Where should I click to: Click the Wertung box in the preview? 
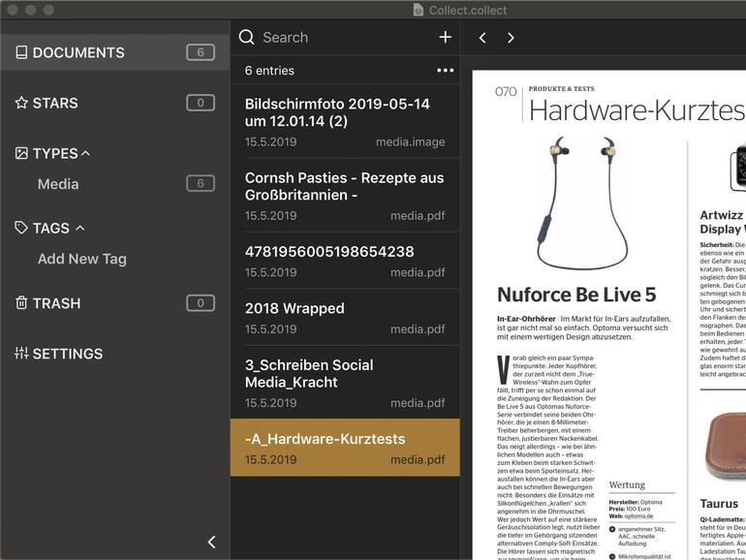point(641,519)
